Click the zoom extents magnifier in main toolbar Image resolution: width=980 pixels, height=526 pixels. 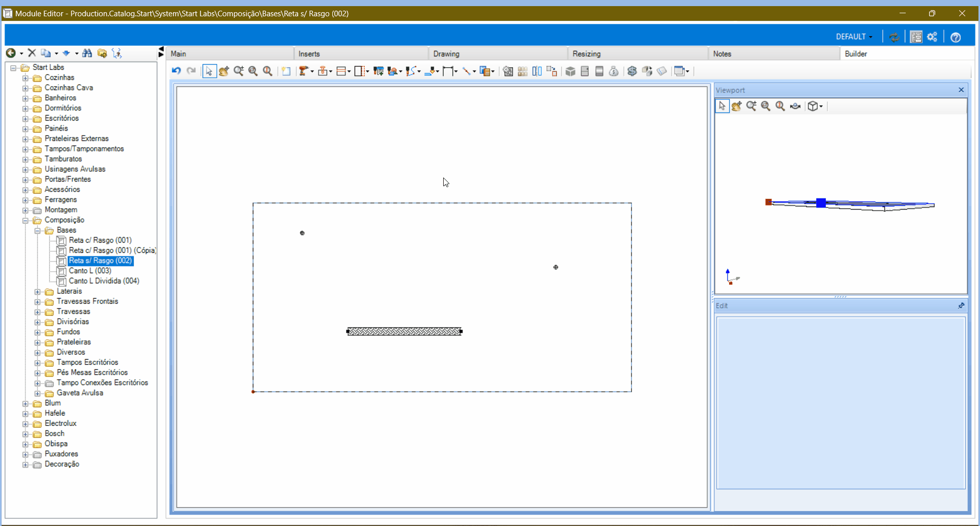268,71
